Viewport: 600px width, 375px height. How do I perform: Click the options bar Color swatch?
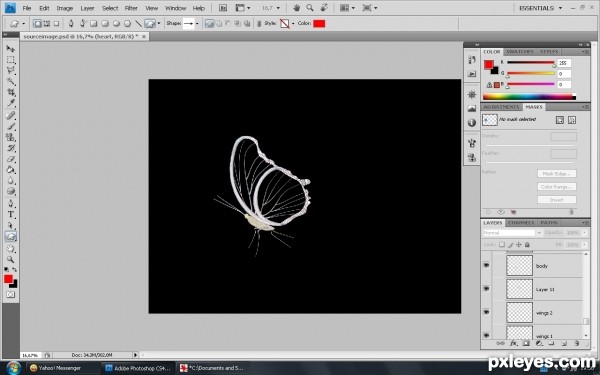click(319, 24)
